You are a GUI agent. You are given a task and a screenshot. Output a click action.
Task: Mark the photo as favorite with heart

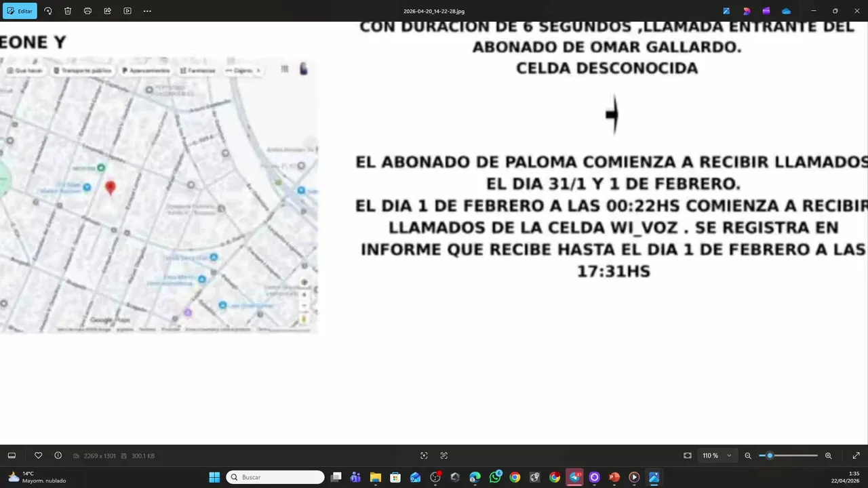[39, 455]
